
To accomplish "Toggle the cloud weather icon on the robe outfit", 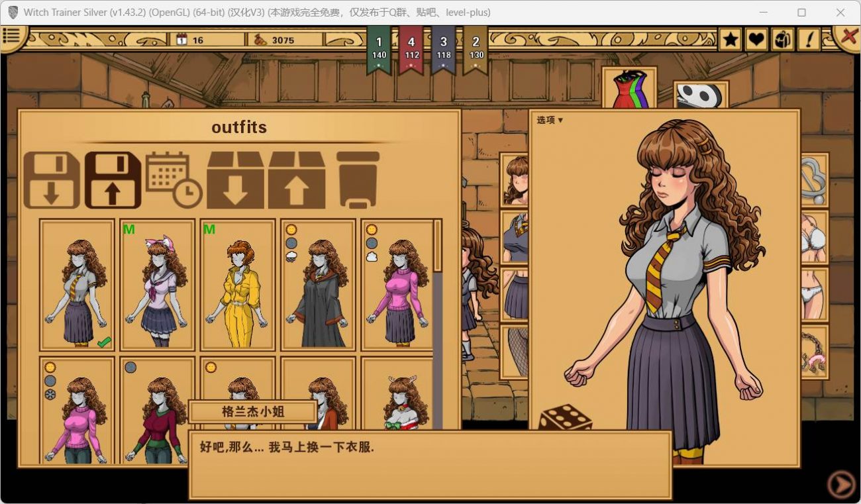I will coord(291,256).
